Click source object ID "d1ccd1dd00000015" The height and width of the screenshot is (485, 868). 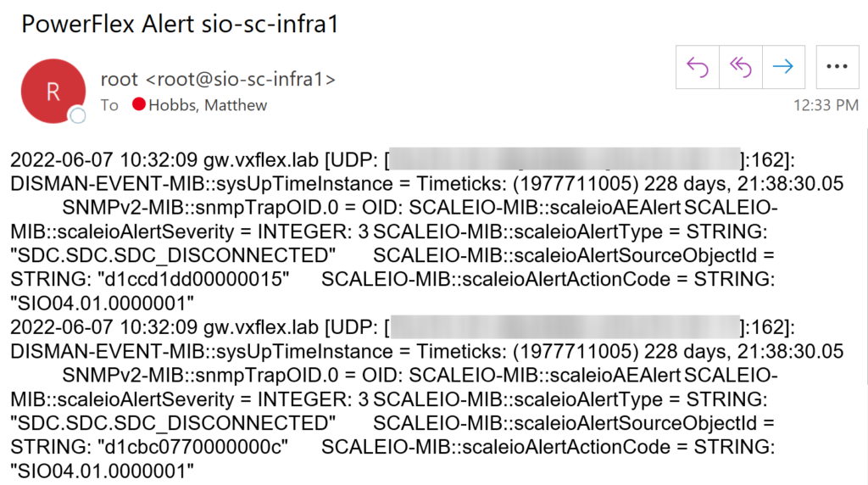193,279
